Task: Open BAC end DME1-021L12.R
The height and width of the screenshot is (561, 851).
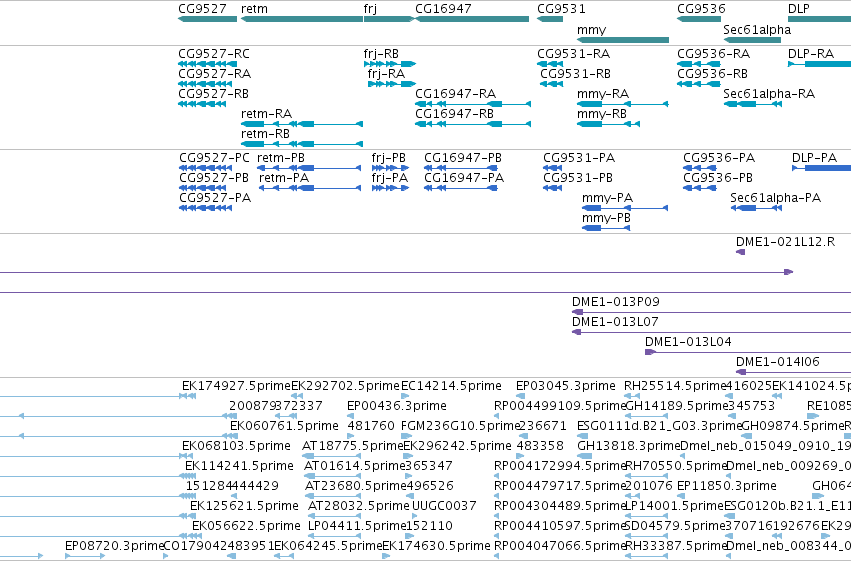Action: coord(785,242)
